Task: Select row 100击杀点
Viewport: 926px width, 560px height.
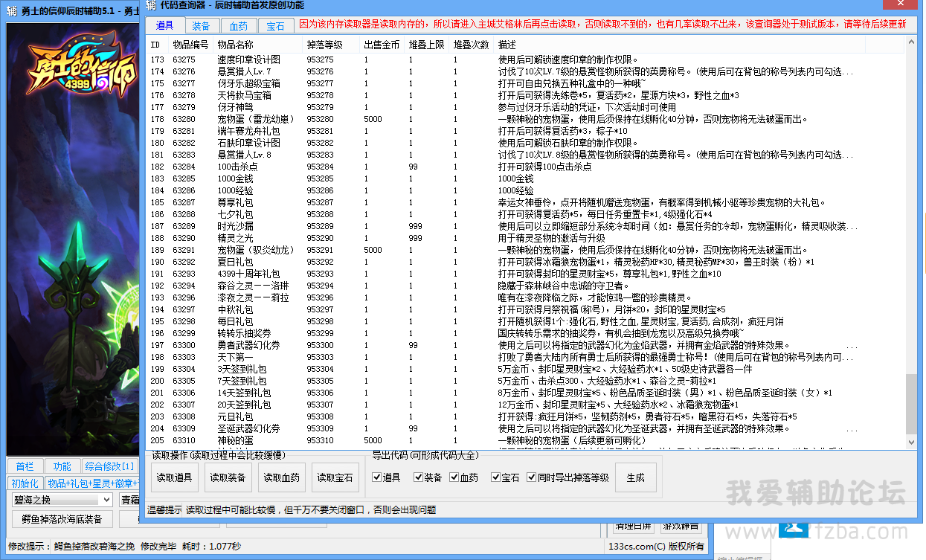Action: 525,167
